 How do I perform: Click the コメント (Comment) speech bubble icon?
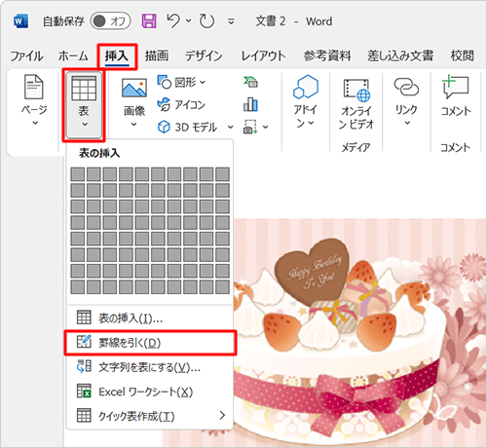click(456, 87)
